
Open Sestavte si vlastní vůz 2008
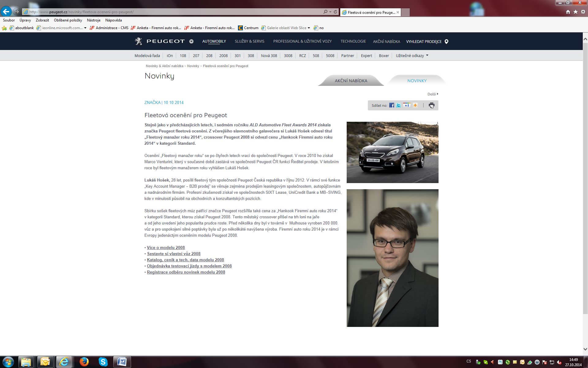coord(174,254)
